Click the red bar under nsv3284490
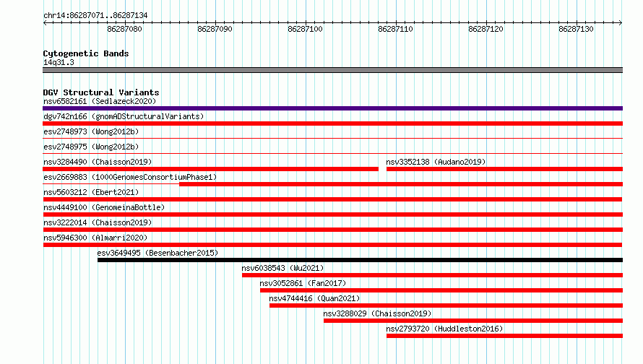This screenshot has height=364, width=643. [x=210, y=169]
